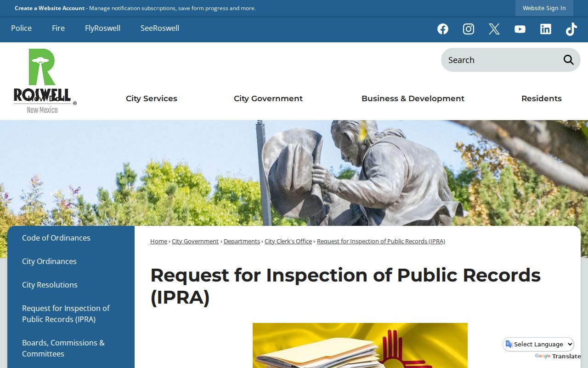Click the Website Sign In button
Image resolution: width=588 pixels, height=368 pixels.
[544, 8]
